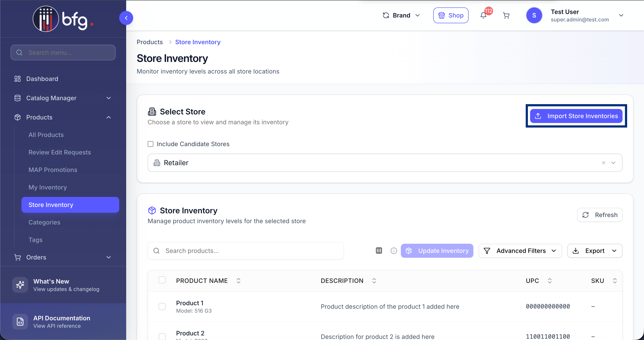This screenshot has width=644, height=340.
Task: Click Import Store Inventories button
Action: [576, 116]
